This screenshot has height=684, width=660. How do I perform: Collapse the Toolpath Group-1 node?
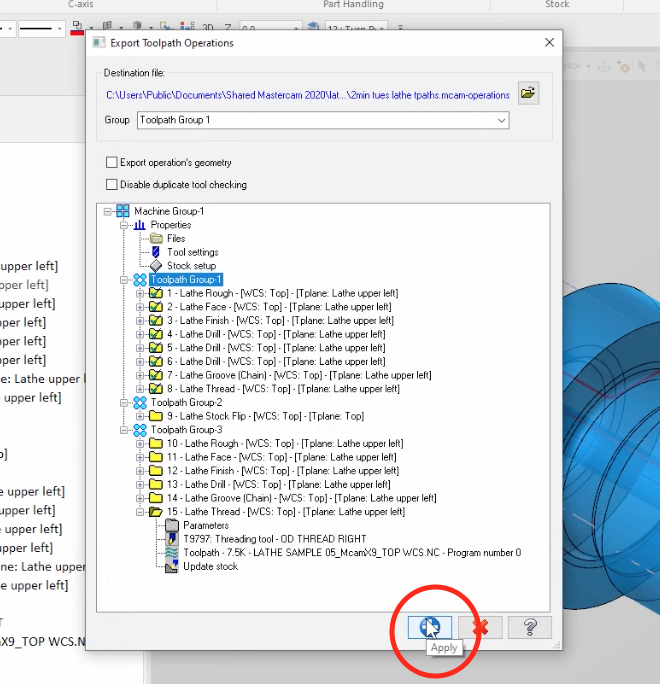point(124,280)
